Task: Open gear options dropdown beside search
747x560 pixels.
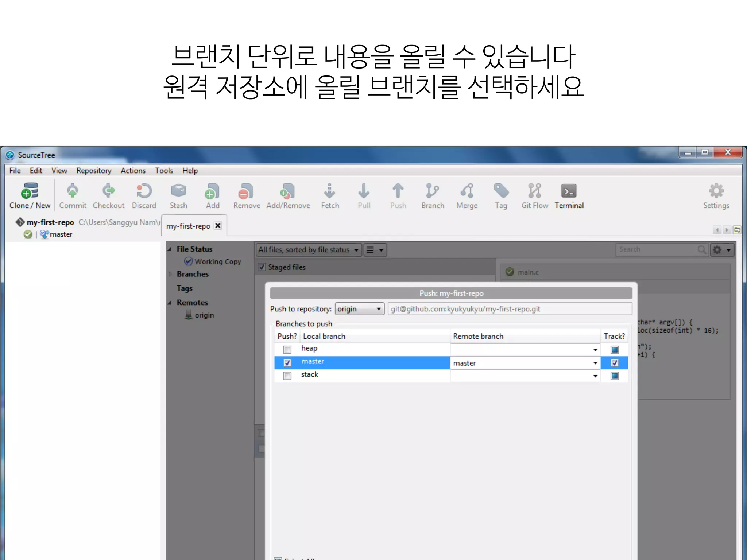Action: [722, 250]
